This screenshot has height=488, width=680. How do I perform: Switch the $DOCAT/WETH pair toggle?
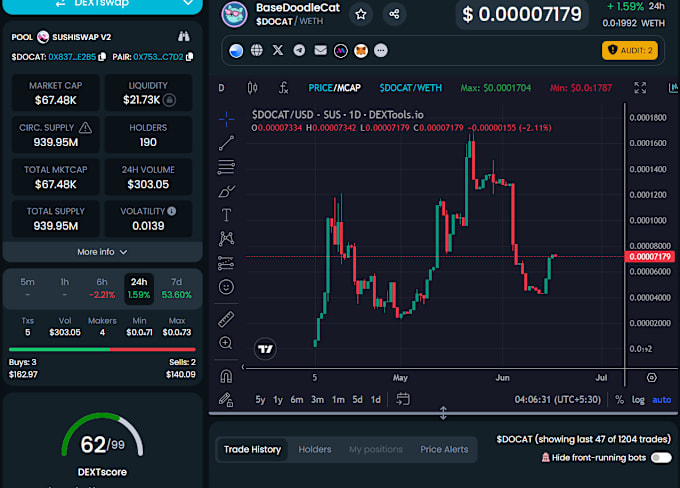click(410, 88)
